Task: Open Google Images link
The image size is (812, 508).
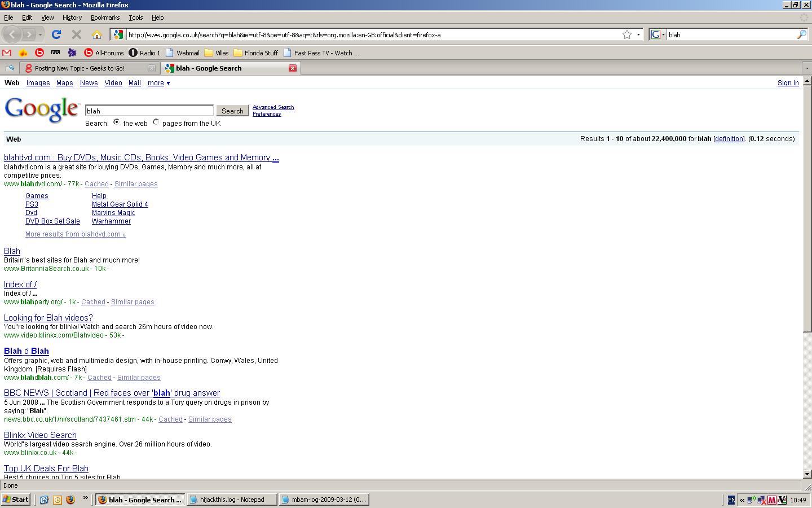Action: (38, 83)
